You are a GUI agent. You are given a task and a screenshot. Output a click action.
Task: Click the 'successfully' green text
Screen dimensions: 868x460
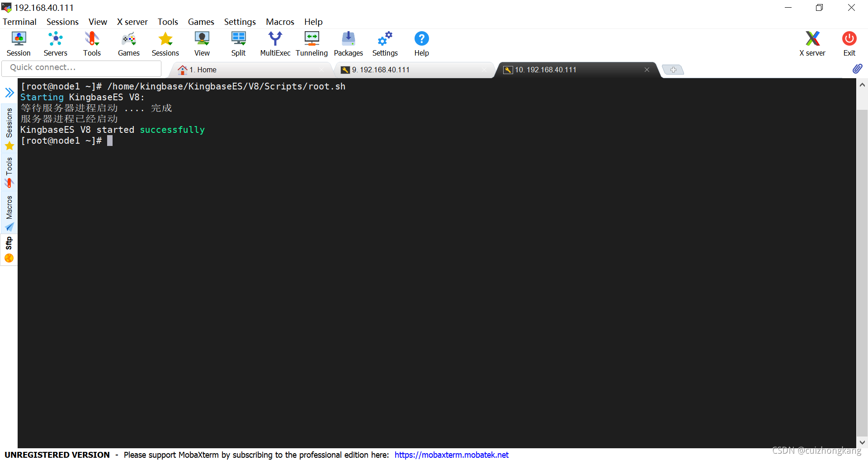coord(172,130)
